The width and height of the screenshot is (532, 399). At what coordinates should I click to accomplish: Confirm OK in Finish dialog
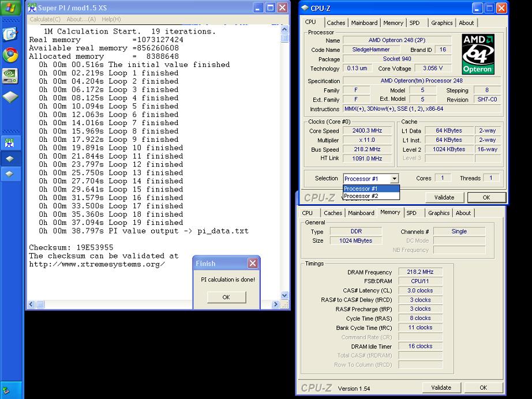coord(226,297)
